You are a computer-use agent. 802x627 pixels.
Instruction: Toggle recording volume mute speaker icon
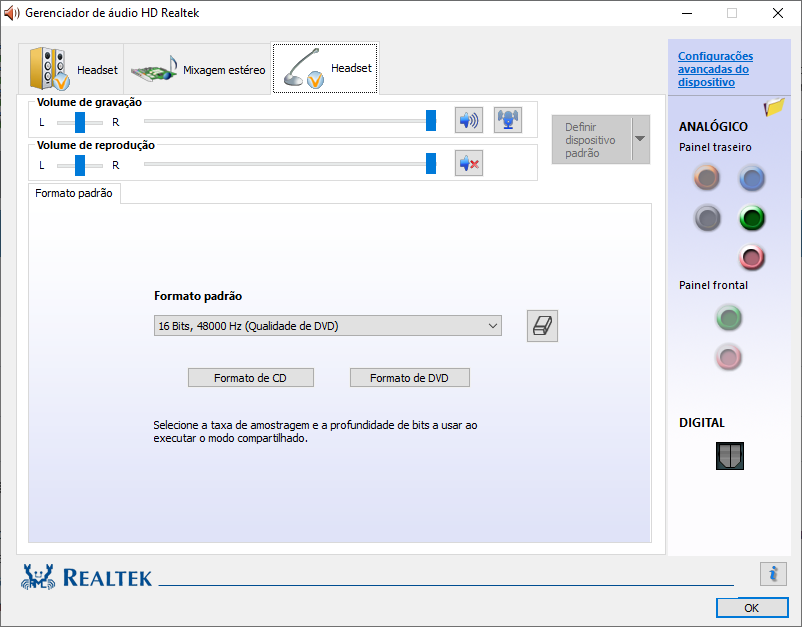pyautogui.click(x=469, y=121)
